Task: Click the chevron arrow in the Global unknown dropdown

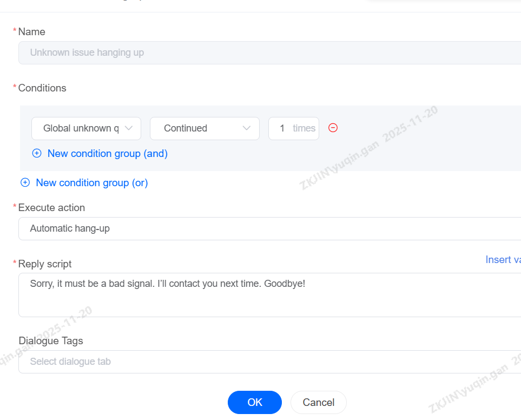Action: click(x=129, y=128)
